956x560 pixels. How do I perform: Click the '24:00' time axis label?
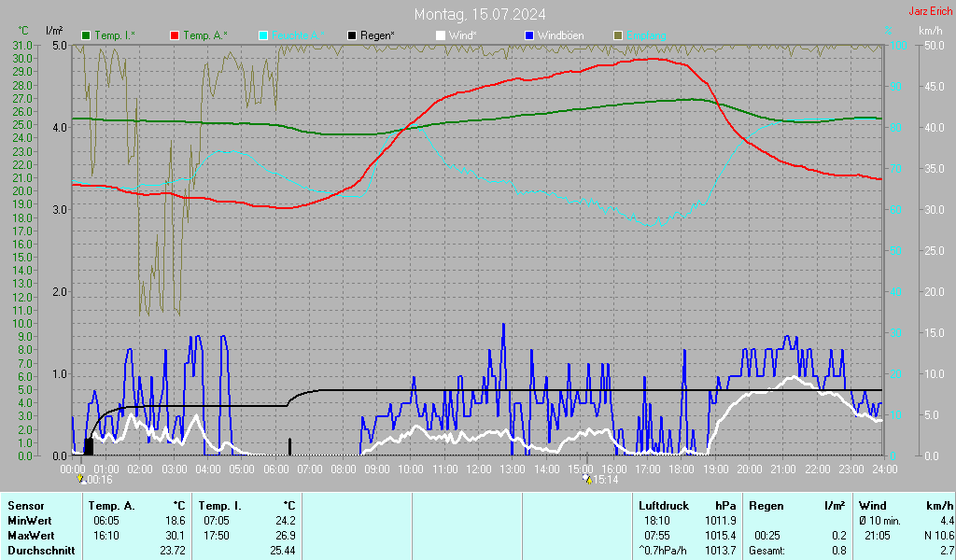tap(885, 469)
